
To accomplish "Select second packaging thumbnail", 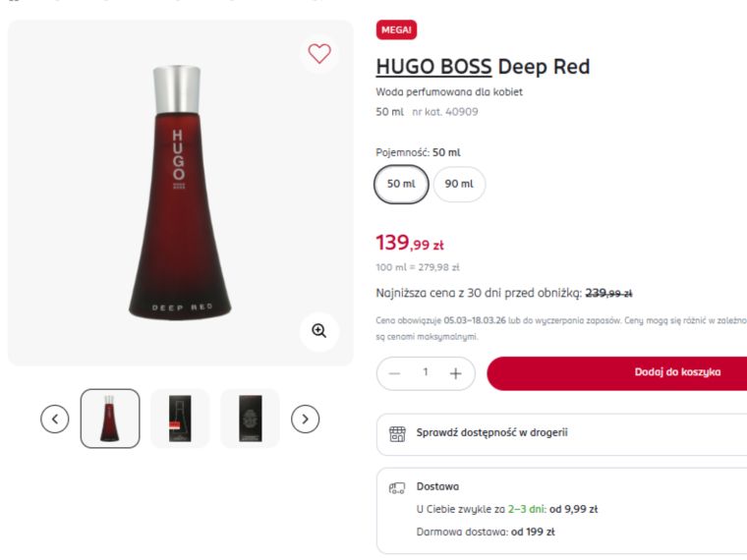I will tap(180, 419).
